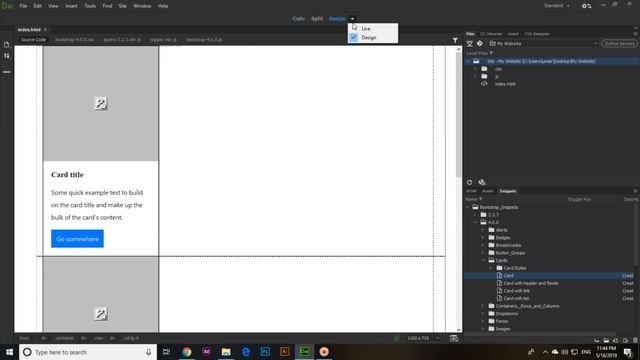Click the Define Servers button
640x360 pixels.
pos(619,44)
